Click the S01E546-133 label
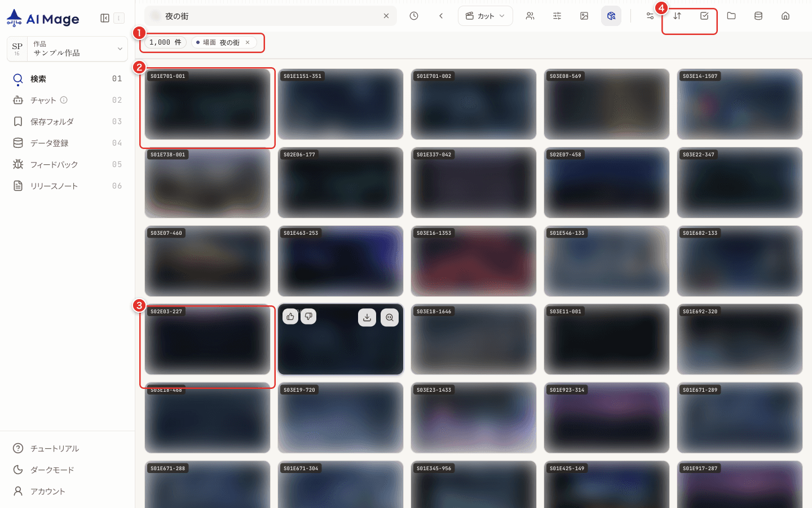Image resolution: width=812 pixels, height=508 pixels. point(567,233)
